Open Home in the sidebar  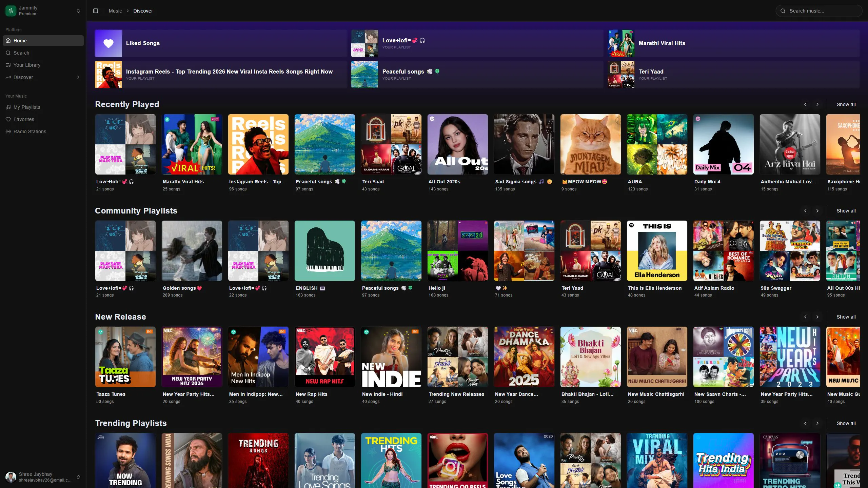coord(43,41)
